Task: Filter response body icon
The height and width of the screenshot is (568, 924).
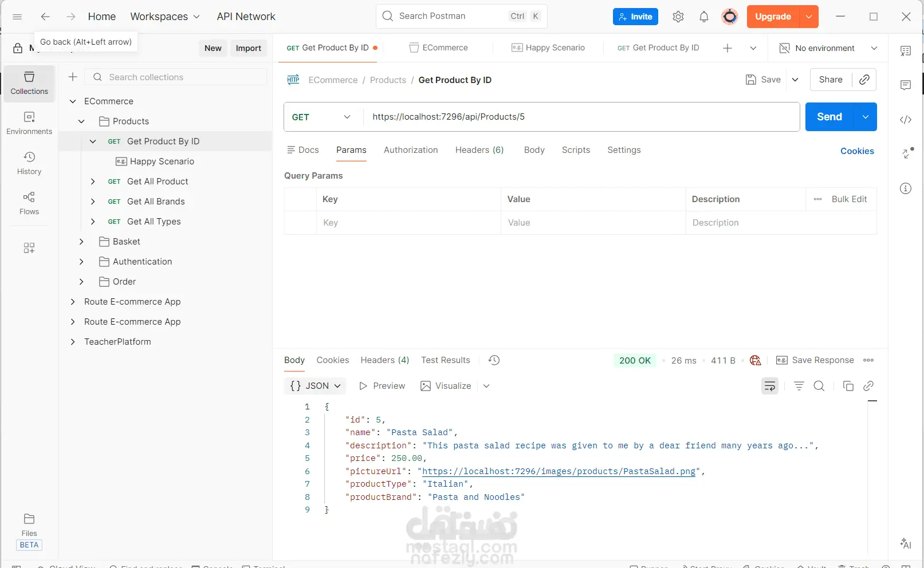Action: pos(799,386)
